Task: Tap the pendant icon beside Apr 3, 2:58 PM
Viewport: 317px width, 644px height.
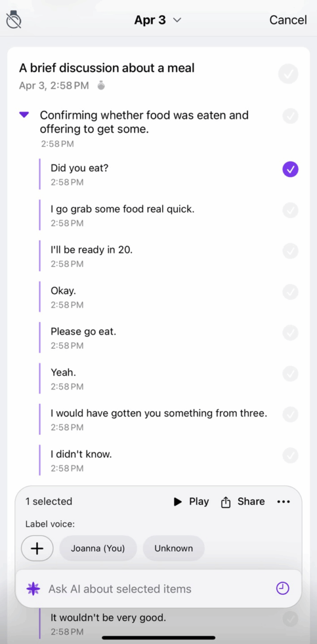Action: [x=101, y=85]
